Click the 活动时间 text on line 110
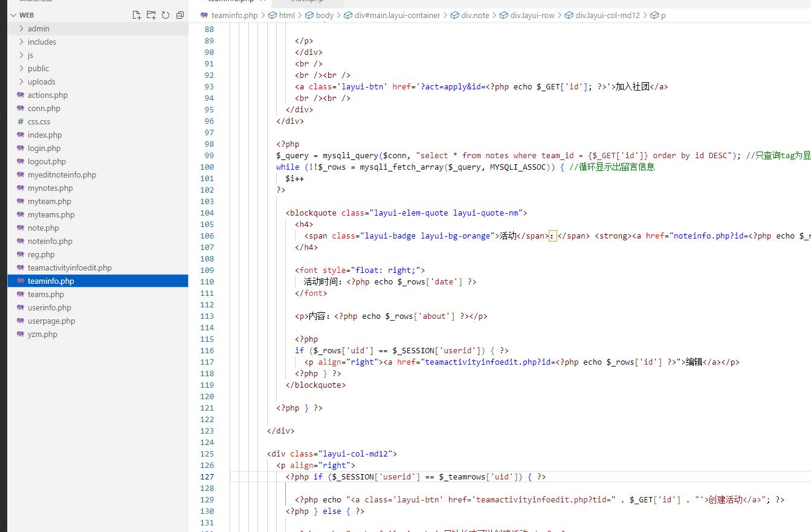The width and height of the screenshot is (811, 532). (x=320, y=281)
